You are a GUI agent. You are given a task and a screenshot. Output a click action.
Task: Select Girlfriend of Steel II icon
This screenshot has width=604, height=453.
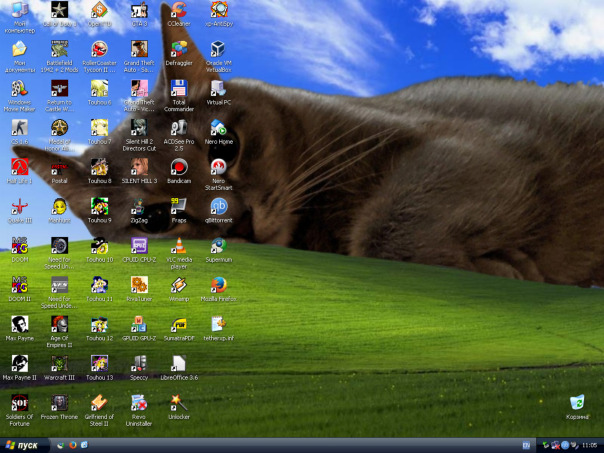(99, 403)
